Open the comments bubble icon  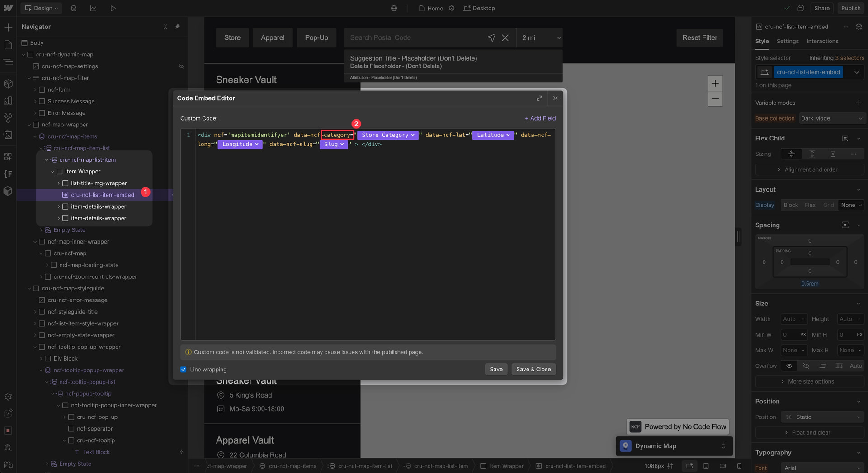(x=801, y=8)
